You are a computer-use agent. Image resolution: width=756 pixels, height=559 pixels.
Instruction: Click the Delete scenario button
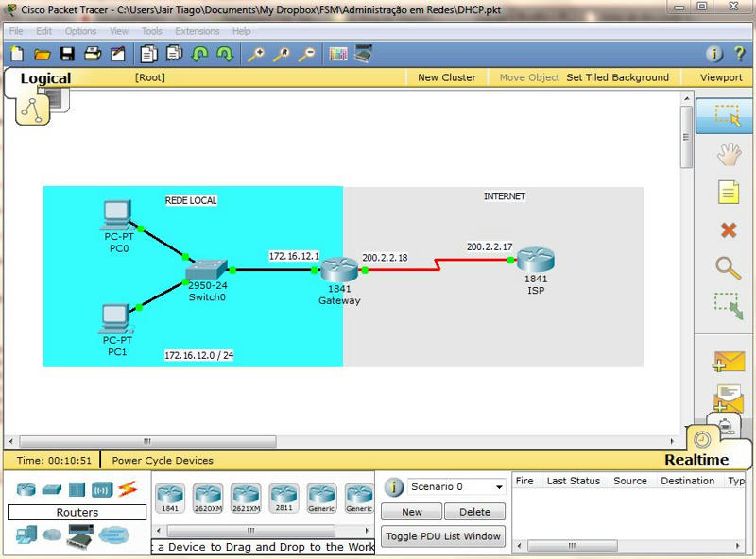[474, 512]
